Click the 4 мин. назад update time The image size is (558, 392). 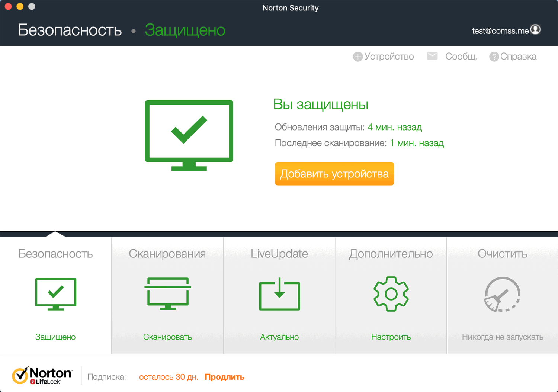coord(395,127)
